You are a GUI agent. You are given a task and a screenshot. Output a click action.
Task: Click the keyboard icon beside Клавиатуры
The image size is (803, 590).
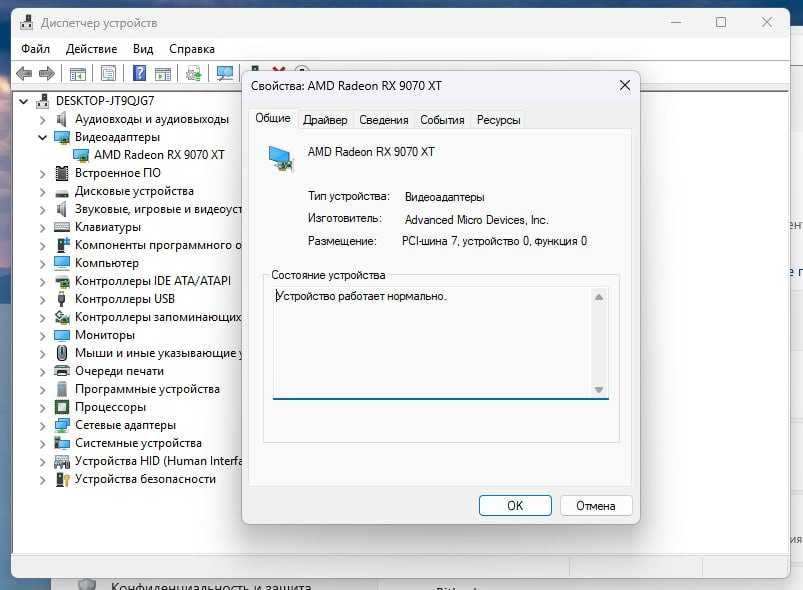pos(62,227)
